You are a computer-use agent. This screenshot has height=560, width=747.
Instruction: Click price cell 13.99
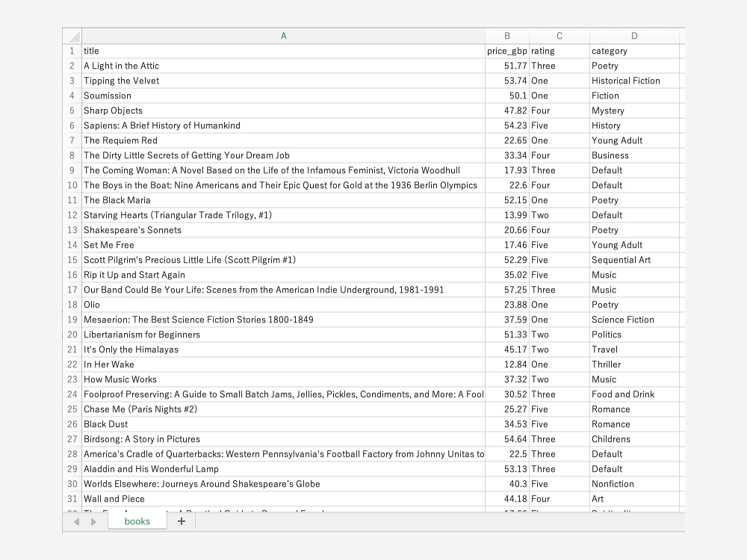[507, 215]
